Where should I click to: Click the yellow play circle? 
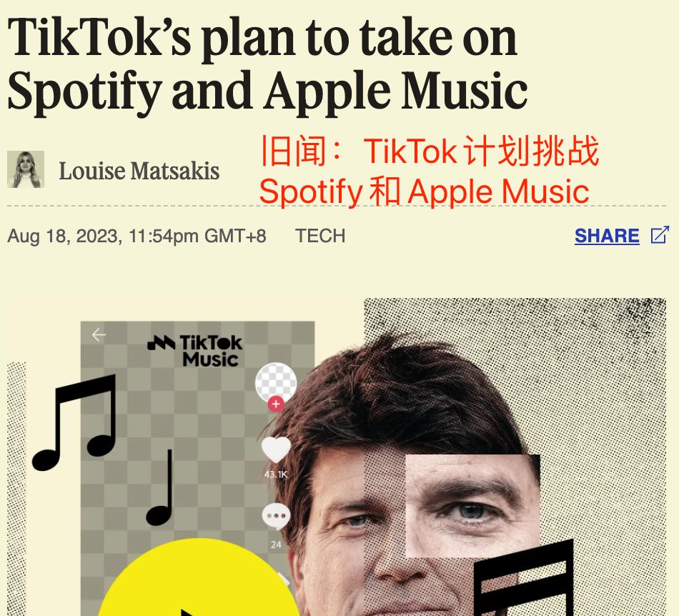tap(198, 577)
